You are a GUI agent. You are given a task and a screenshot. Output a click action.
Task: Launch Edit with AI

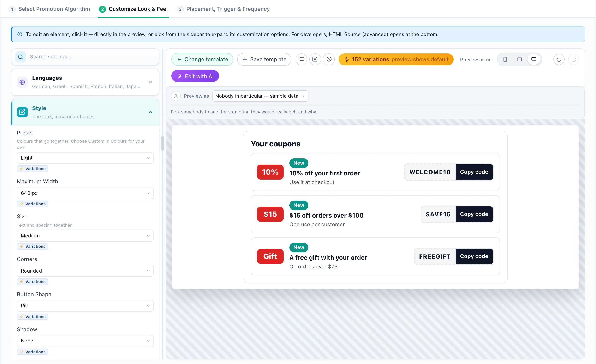pyautogui.click(x=195, y=76)
